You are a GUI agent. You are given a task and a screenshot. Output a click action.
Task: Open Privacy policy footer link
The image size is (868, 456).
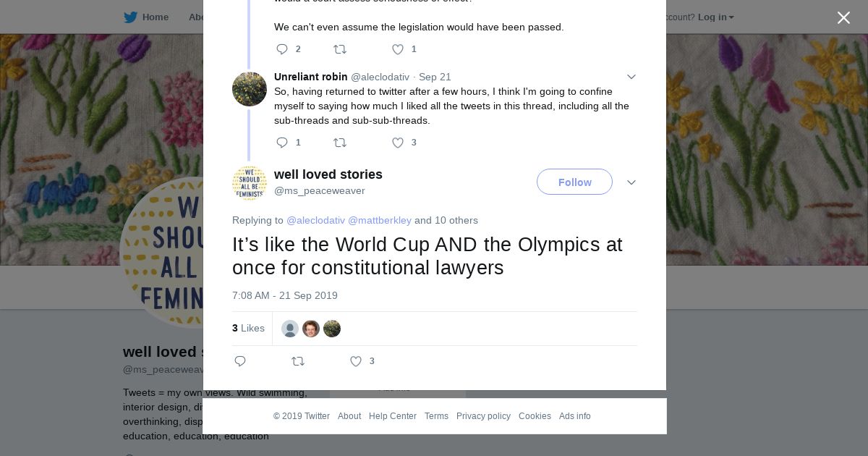click(x=483, y=416)
